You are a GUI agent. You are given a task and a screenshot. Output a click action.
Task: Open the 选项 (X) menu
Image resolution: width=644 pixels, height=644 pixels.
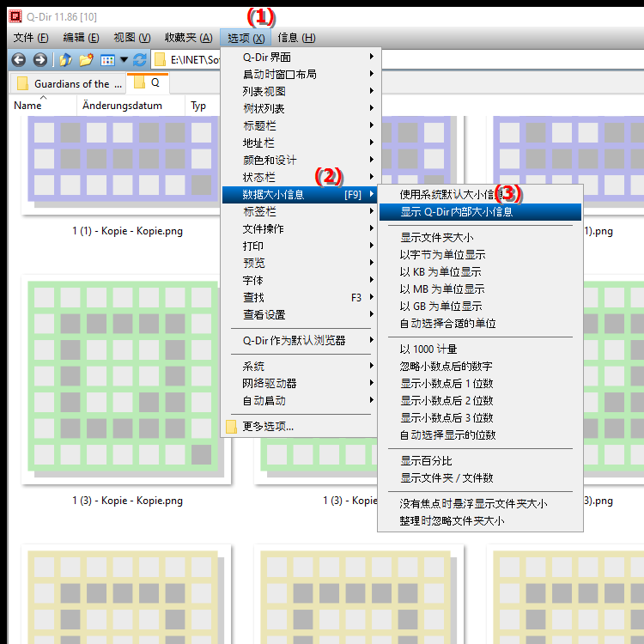(246, 38)
